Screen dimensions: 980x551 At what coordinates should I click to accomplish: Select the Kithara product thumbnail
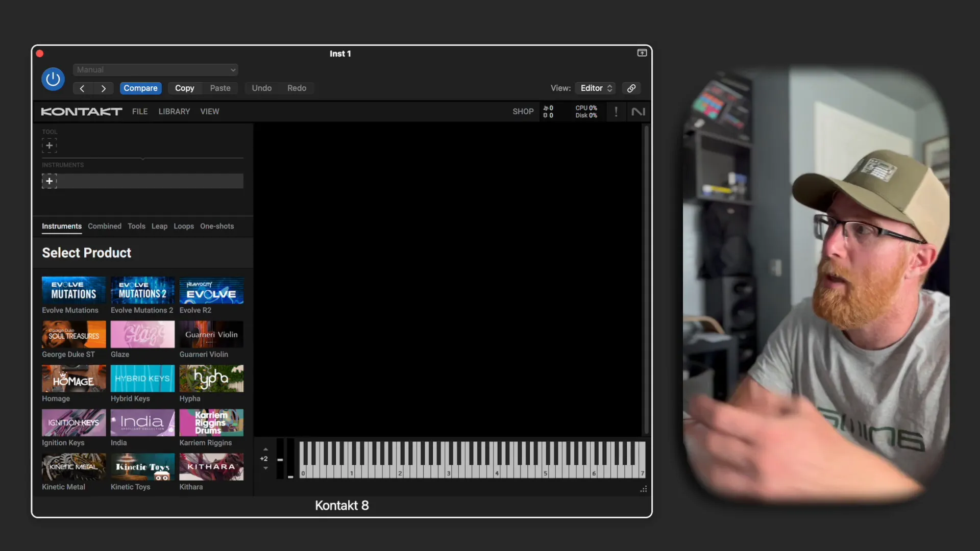pos(211,467)
